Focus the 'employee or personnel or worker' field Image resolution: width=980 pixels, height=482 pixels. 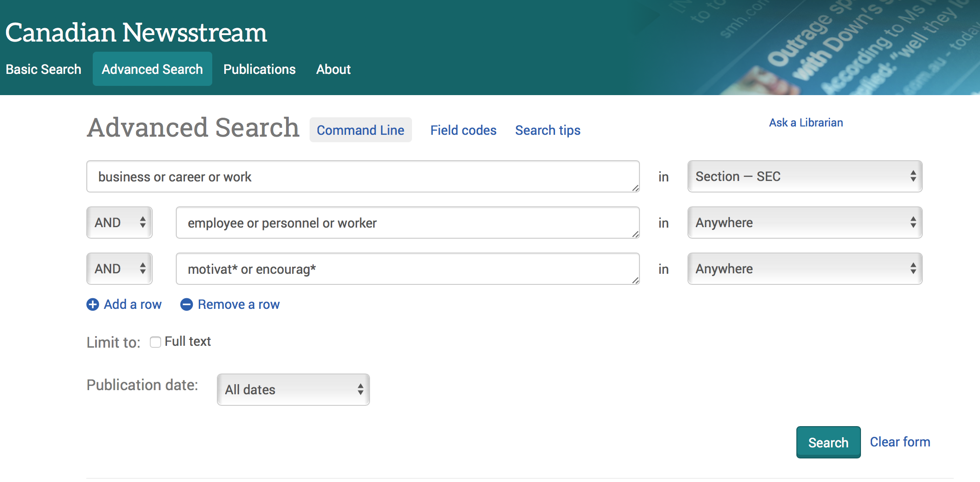[x=407, y=223]
